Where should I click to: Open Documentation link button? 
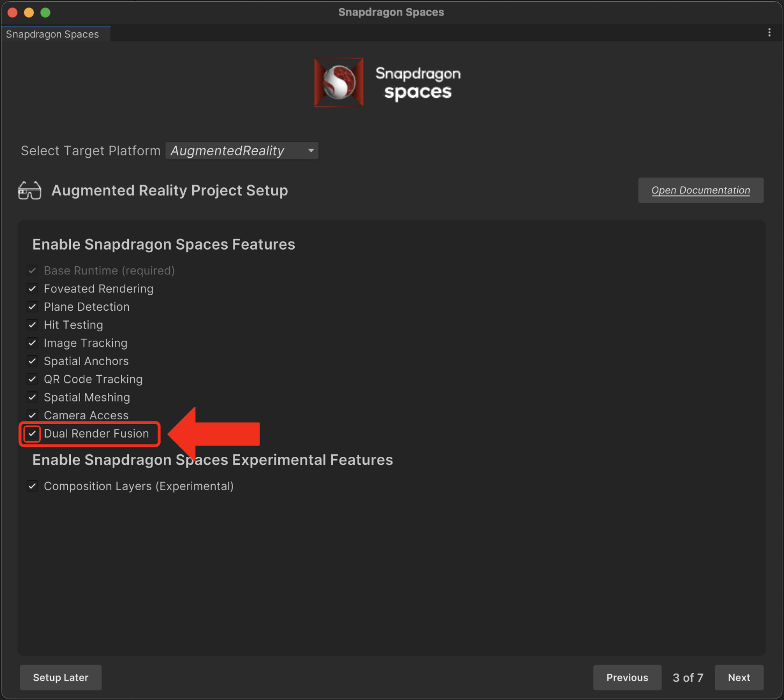point(701,191)
